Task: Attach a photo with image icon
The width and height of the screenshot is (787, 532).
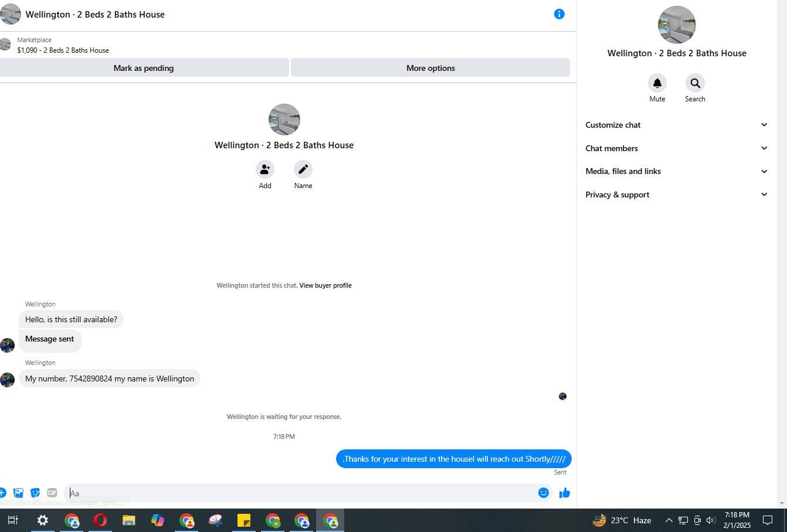Action: (19, 493)
